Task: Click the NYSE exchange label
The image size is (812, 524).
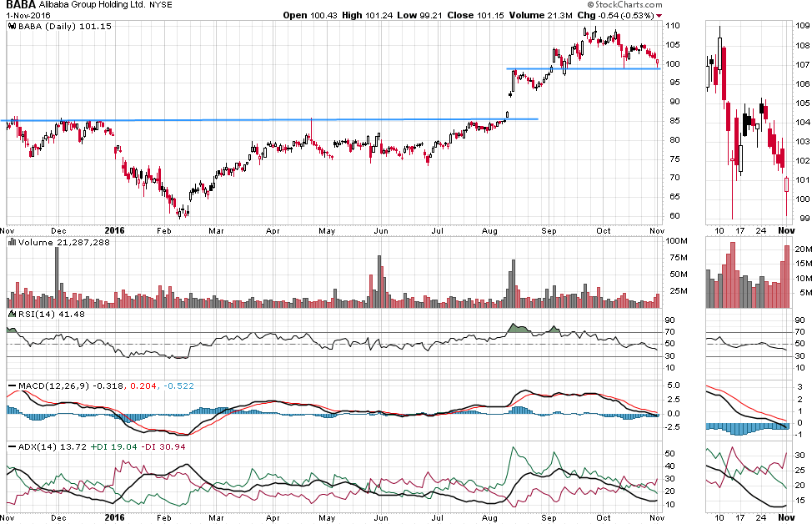Action: [161, 5]
